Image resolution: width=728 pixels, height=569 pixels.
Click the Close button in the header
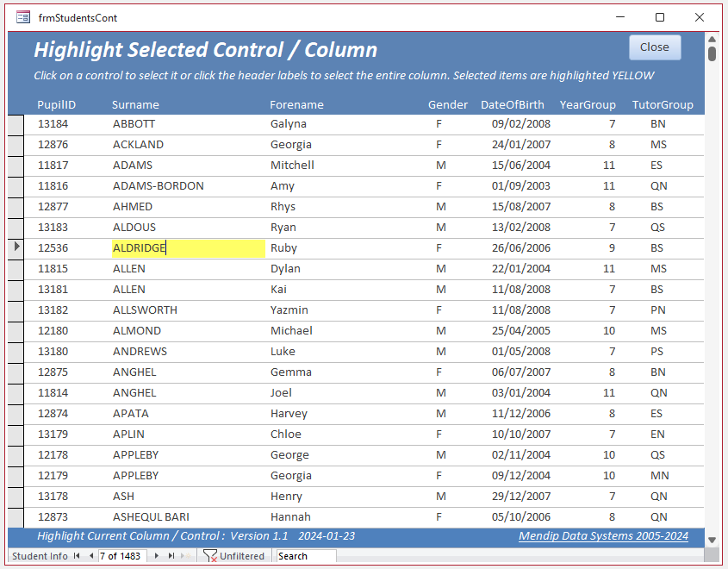pos(655,47)
